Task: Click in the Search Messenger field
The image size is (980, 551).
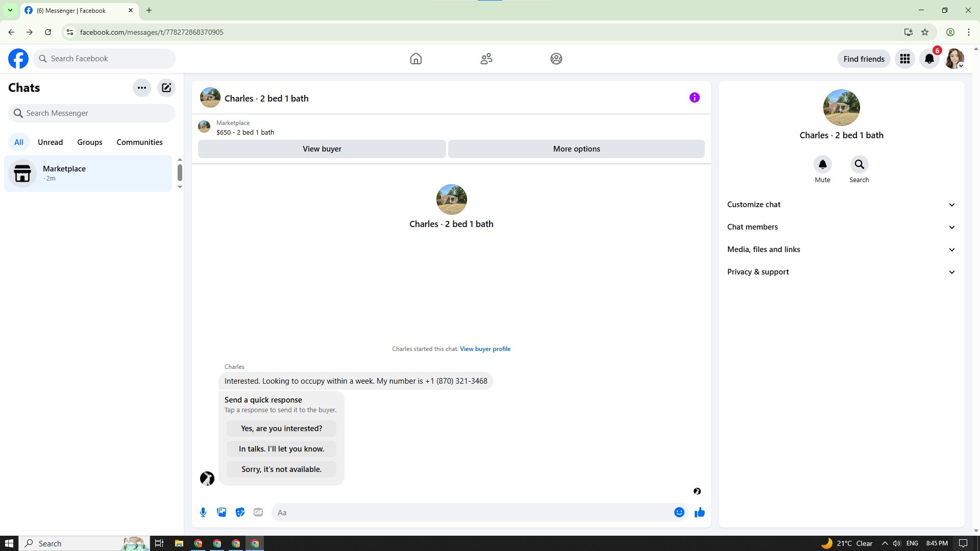Action: point(92,113)
